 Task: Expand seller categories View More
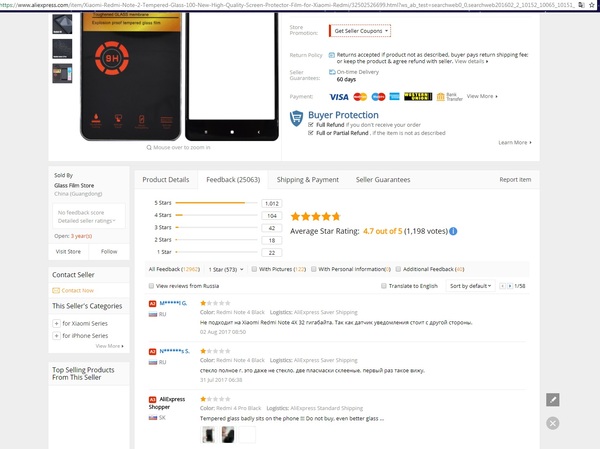[x=109, y=346]
